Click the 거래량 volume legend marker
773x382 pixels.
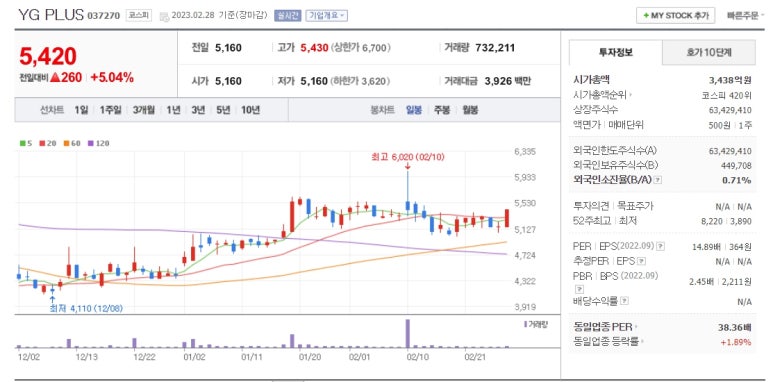point(525,324)
